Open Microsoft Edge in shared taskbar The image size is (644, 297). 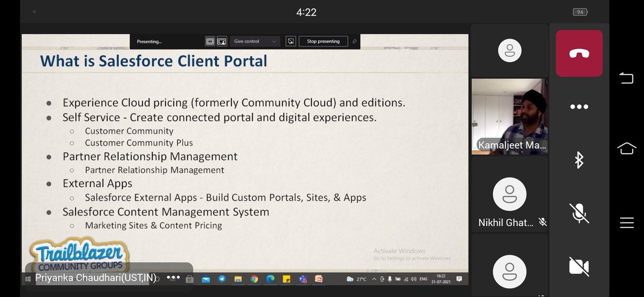270,279
